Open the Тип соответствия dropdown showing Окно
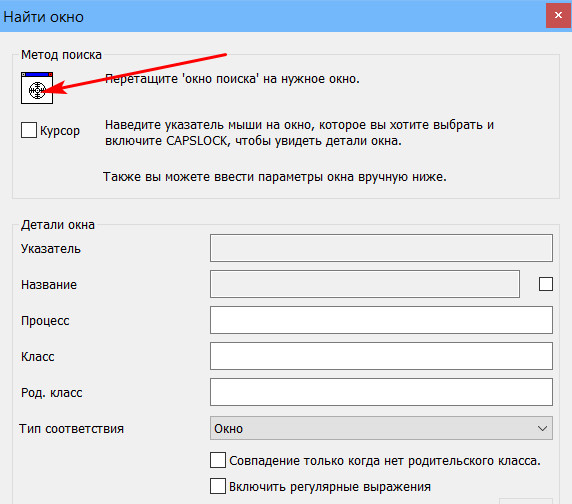 381,428
